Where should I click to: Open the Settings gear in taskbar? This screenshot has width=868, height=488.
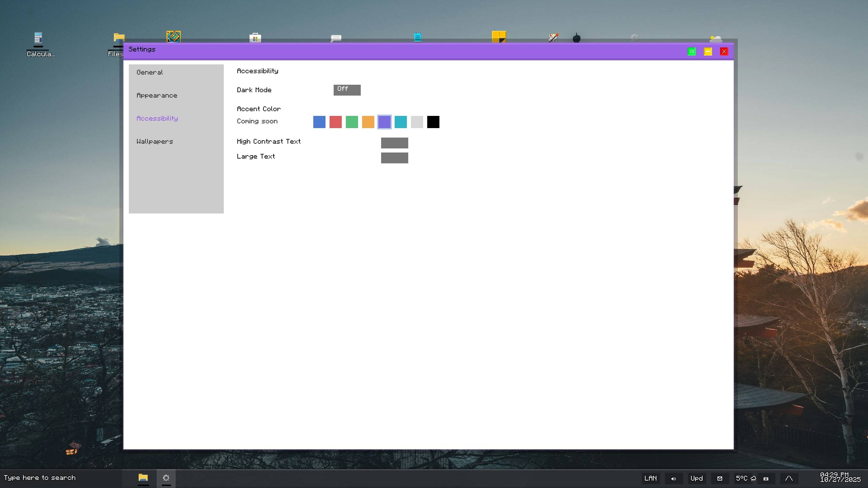click(x=166, y=478)
